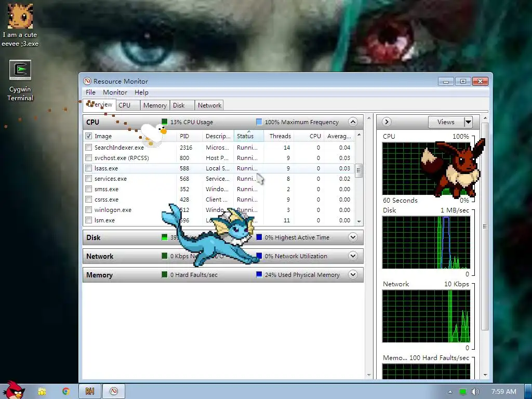532x399 pixels.
Task: Click the green Hard Faults indicator square
Action: pyautogui.click(x=165, y=274)
